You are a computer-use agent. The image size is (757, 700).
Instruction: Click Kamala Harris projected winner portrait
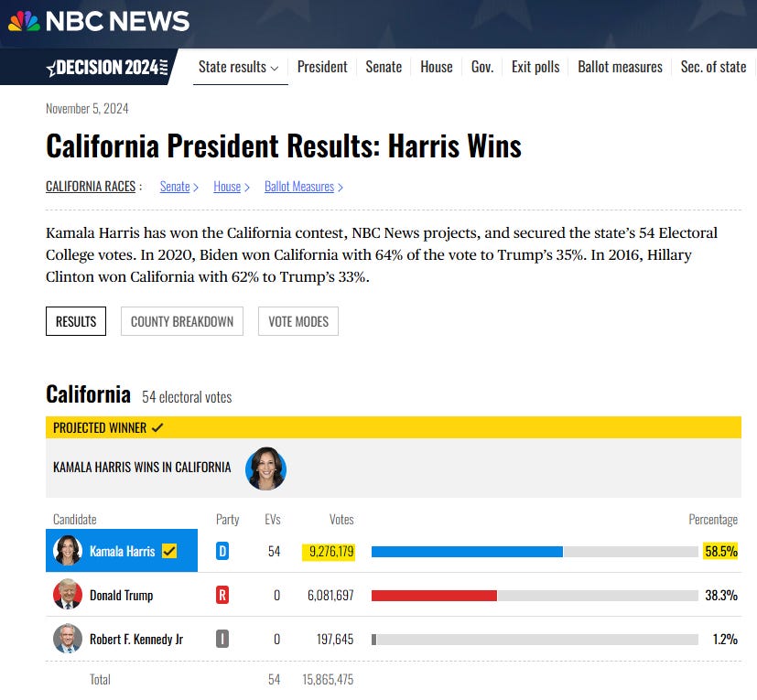(x=265, y=468)
